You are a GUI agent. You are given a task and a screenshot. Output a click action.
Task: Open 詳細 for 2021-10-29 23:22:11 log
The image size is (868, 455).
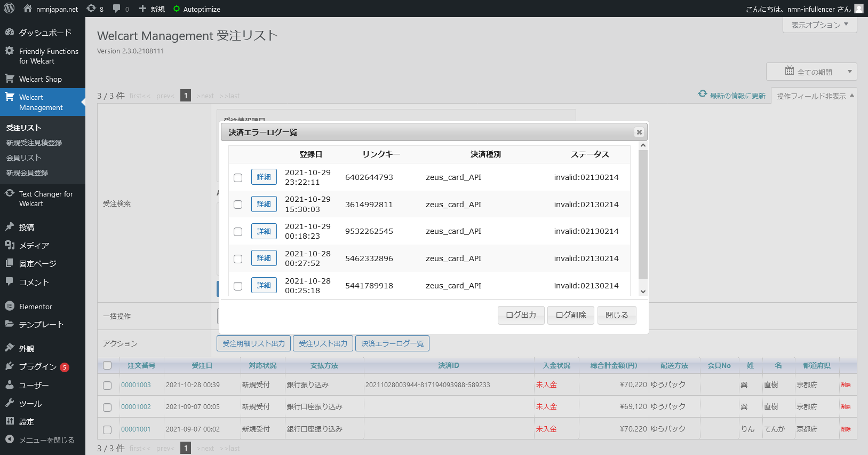point(264,177)
